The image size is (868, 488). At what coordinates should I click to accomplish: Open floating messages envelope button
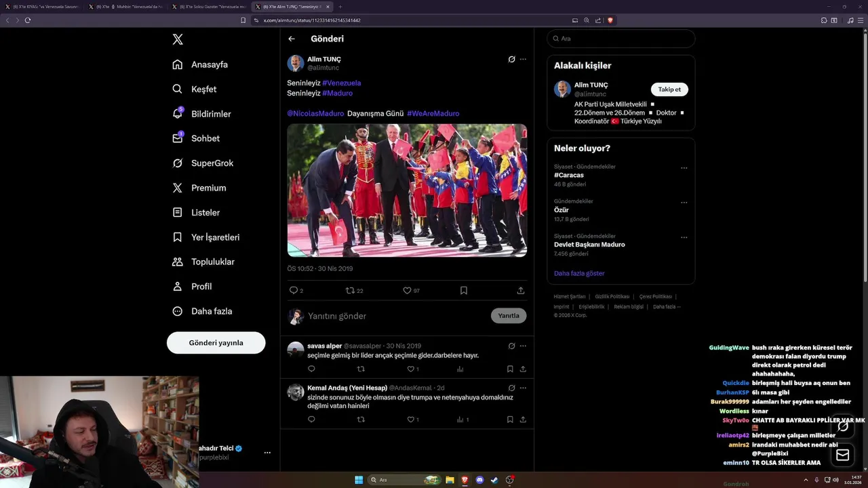point(843,455)
